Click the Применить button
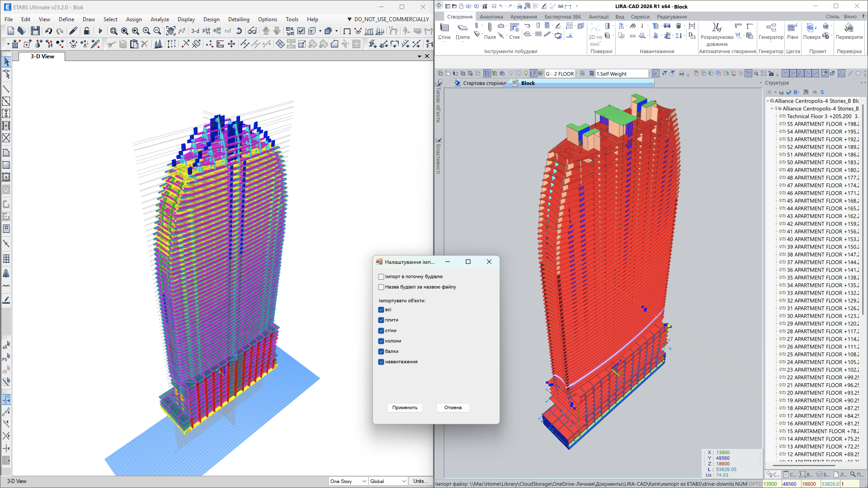 (x=405, y=408)
